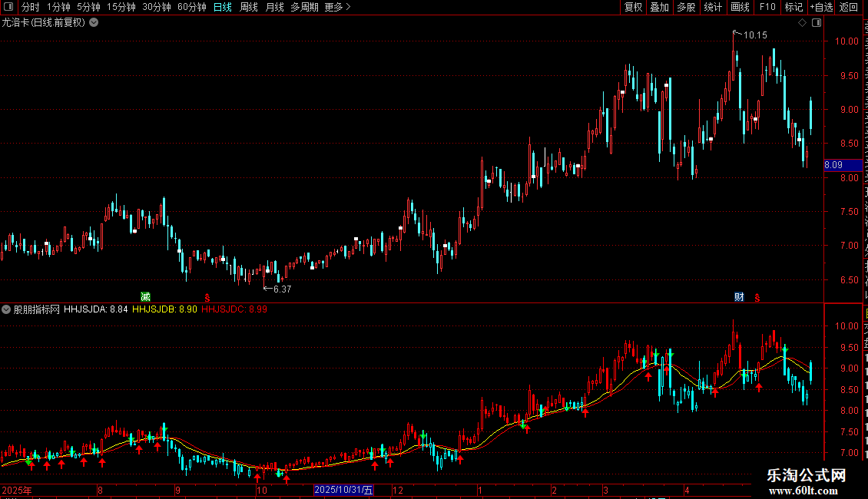This screenshot has width=868, height=499.
Task: Click the blue 财 financial report marker
Action: click(x=739, y=297)
